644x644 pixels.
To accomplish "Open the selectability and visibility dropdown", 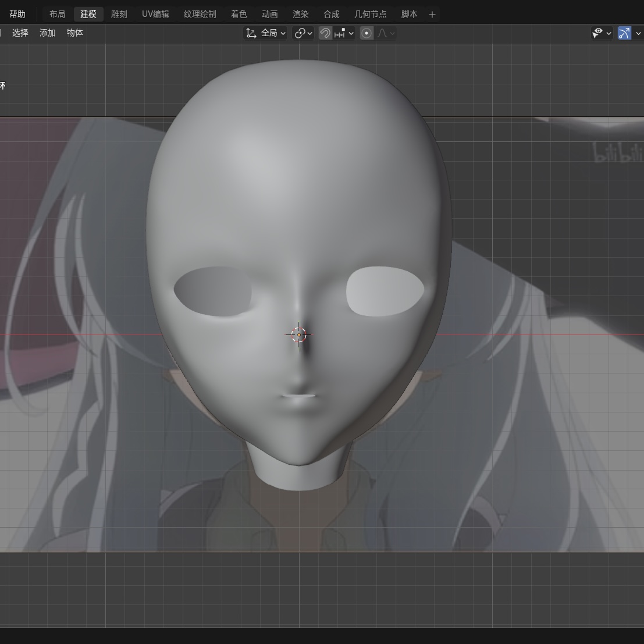I will tap(602, 33).
